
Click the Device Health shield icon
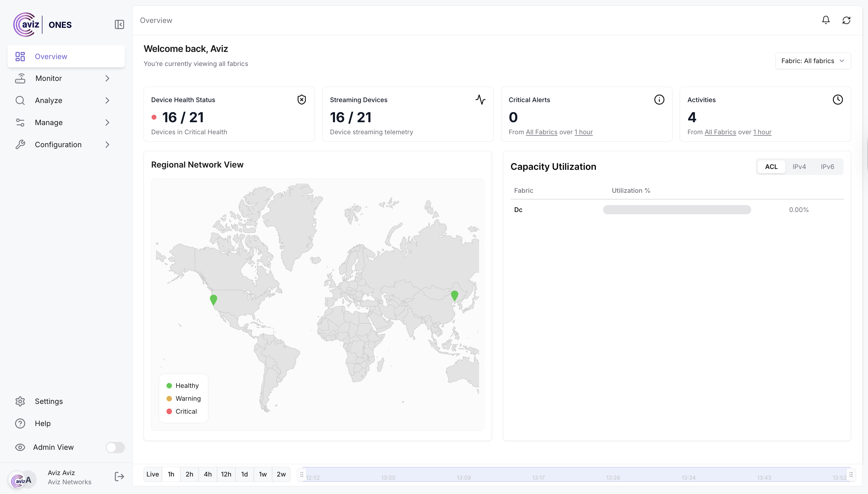click(x=301, y=100)
